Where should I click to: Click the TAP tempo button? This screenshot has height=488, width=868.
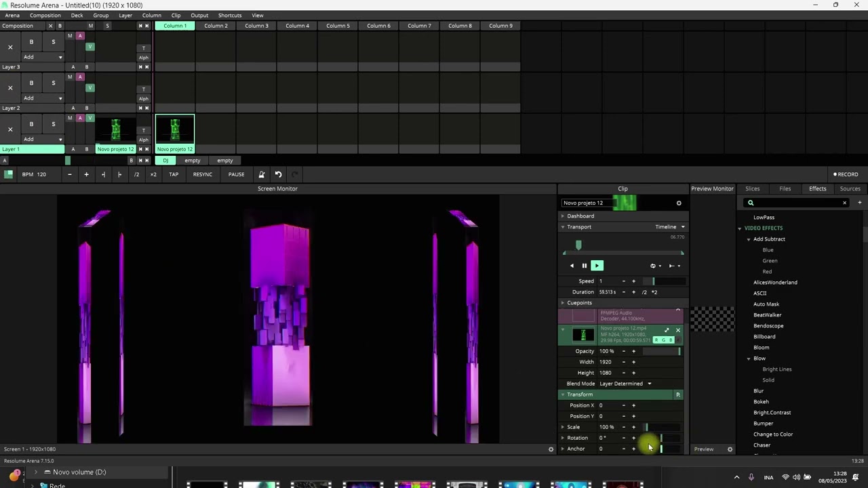(174, 174)
